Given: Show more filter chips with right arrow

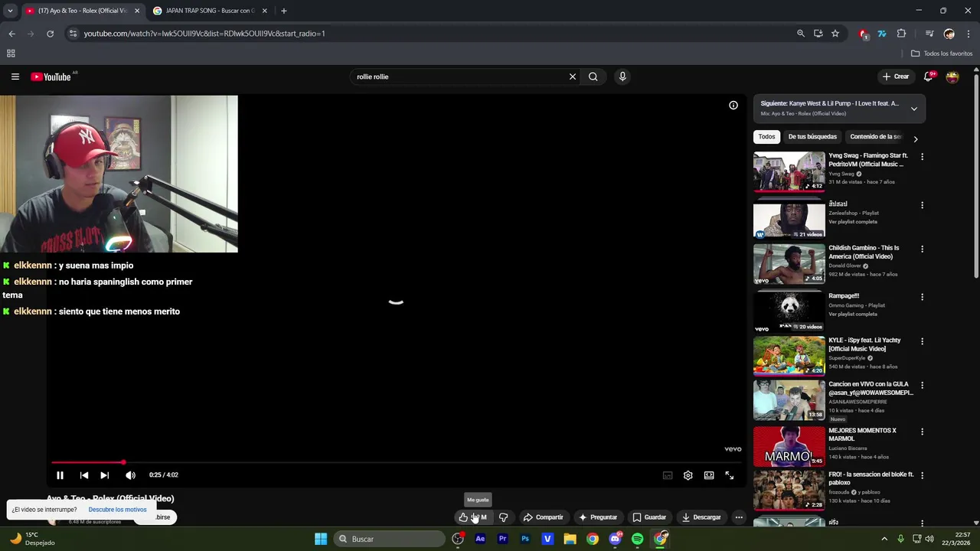Looking at the screenshot, I should tap(915, 139).
